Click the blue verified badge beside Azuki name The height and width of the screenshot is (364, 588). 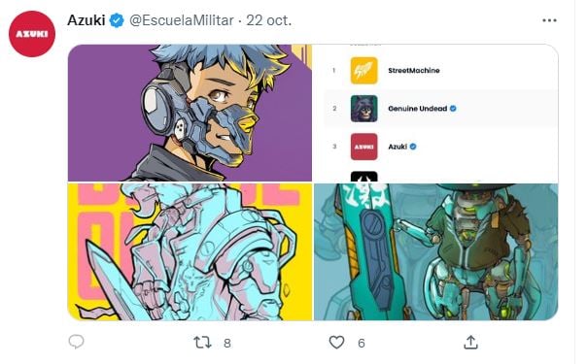pos(117,20)
